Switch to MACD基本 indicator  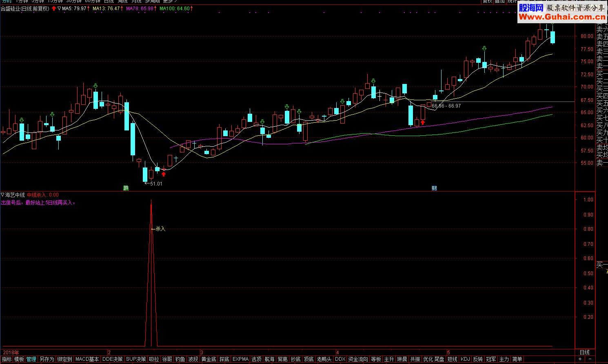[87, 359]
